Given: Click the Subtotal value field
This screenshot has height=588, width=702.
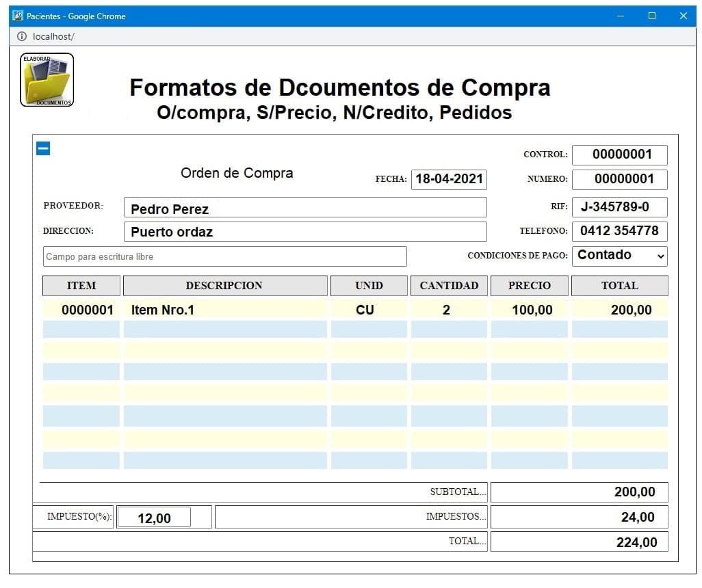Looking at the screenshot, I should [580, 492].
